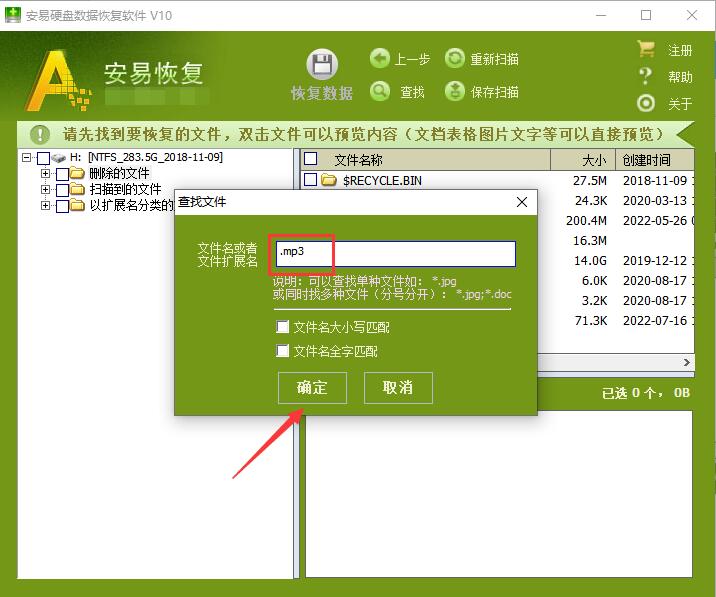This screenshot has height=597, width=716.
Task: Click the 重新扫描 rescan icon
Action: [x=455, y=58]
